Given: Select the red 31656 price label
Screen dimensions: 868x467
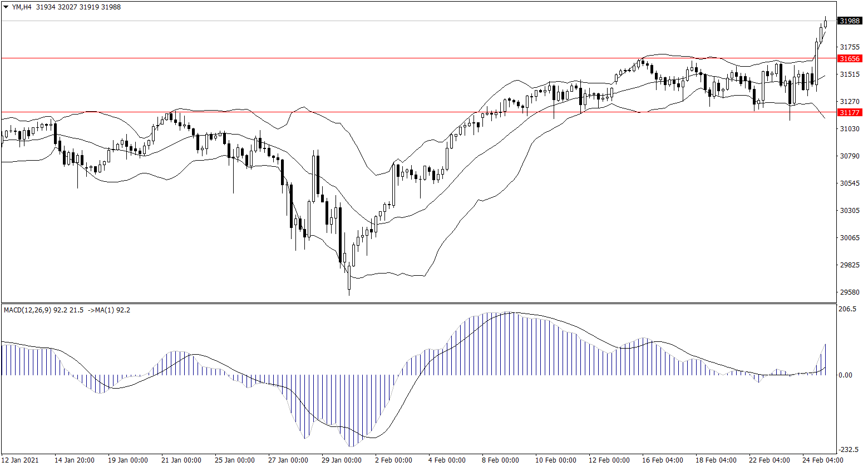Looking at the screenshot, I should [850, 58].
